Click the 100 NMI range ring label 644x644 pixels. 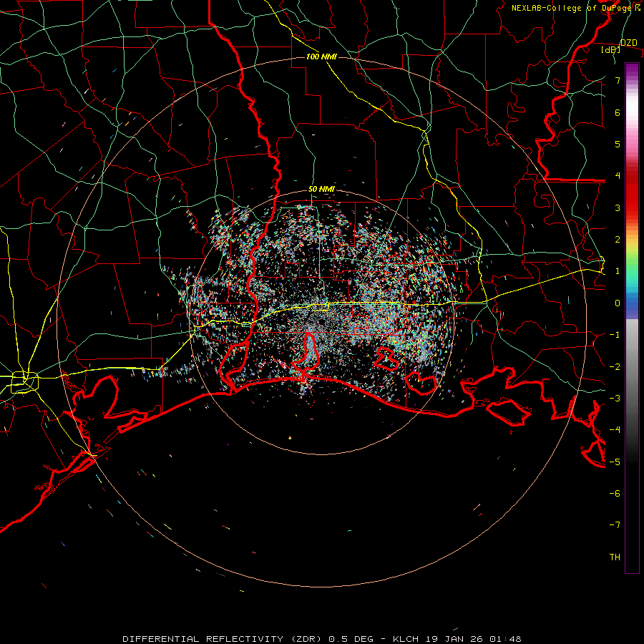click(x=321, y=57)
